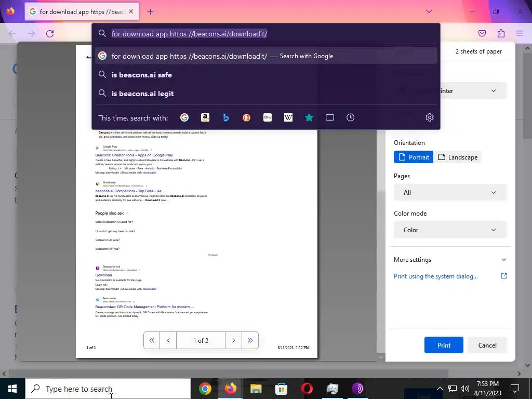Click the address bar URL text
The height and width of the screenshot is (399, 532).
(x=189, y=34)
